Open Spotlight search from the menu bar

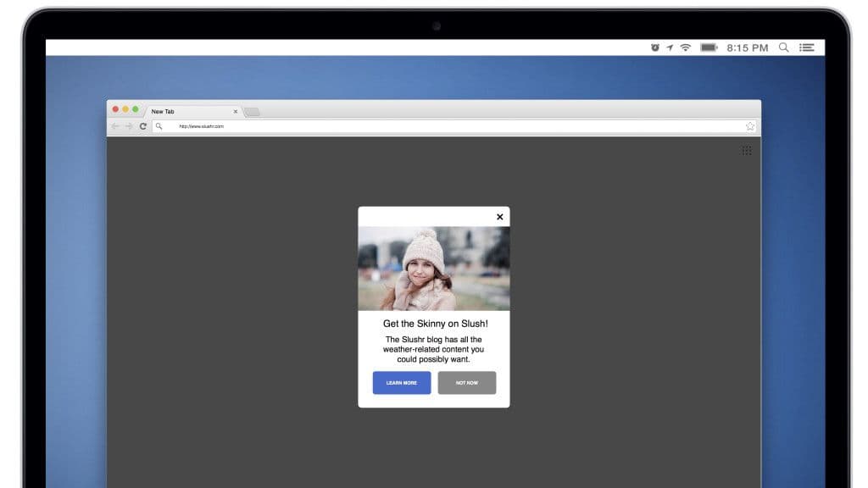click(x=784, y=47)
